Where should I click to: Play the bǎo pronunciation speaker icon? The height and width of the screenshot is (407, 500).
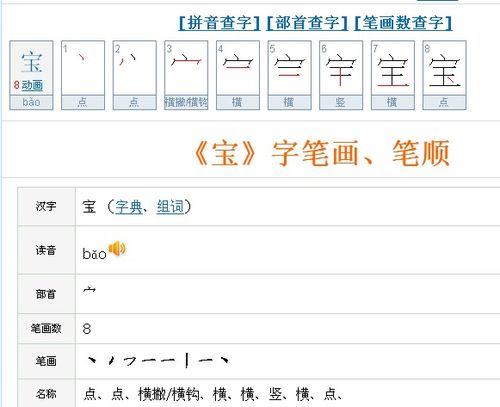pos(117,248)
